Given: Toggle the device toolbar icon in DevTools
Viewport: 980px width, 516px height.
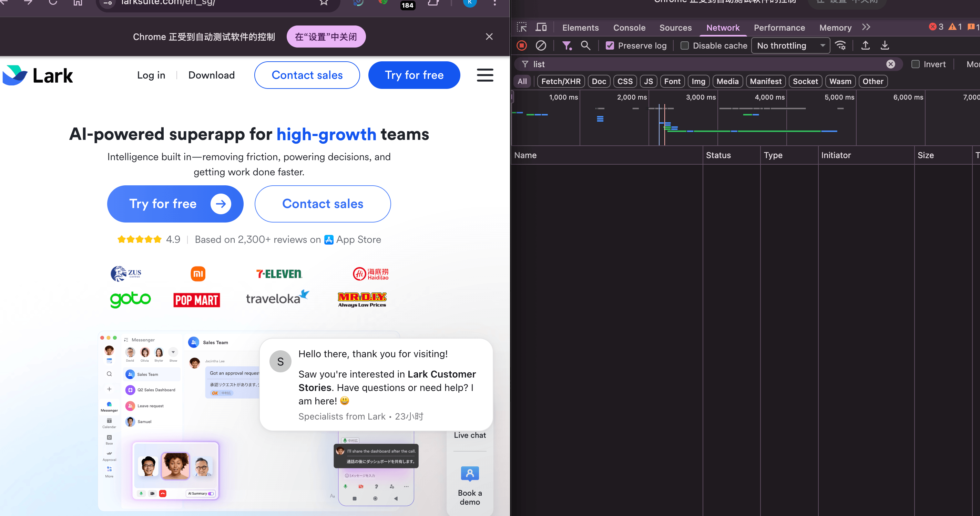Looking at the screenshot, I should [541, 27].
